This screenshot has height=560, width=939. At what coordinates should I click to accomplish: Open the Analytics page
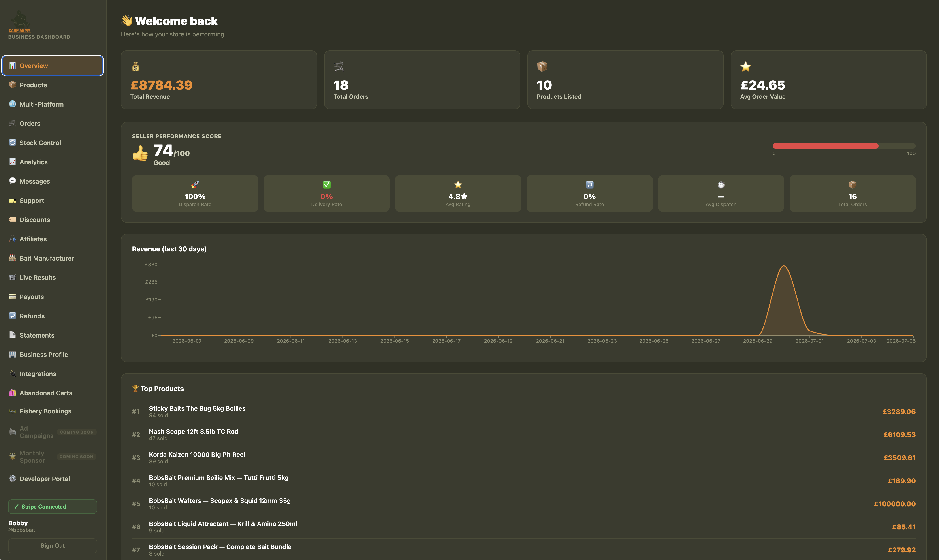point(52,162)
